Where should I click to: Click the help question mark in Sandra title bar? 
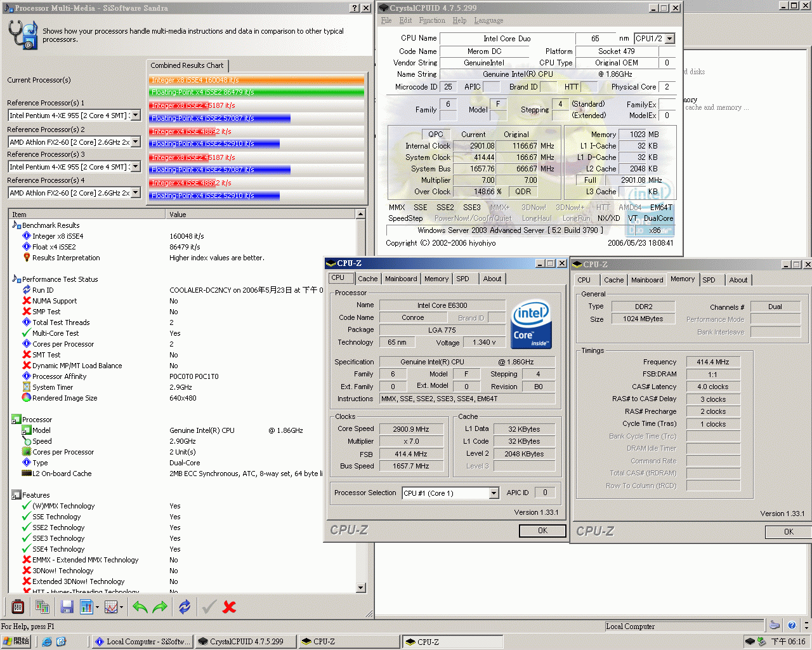pyautogui.click(x=355, y=8)
